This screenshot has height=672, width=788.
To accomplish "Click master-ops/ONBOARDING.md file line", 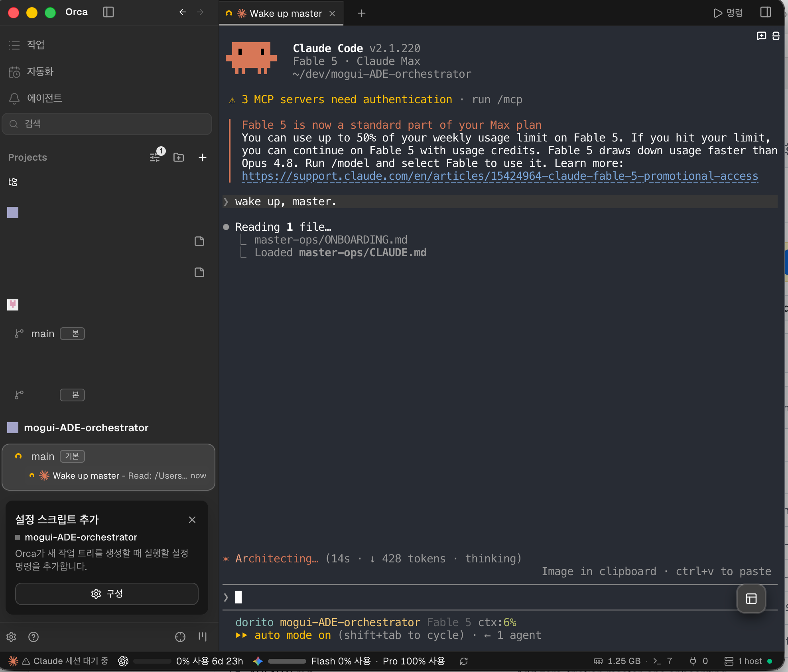I will [331, 240].
